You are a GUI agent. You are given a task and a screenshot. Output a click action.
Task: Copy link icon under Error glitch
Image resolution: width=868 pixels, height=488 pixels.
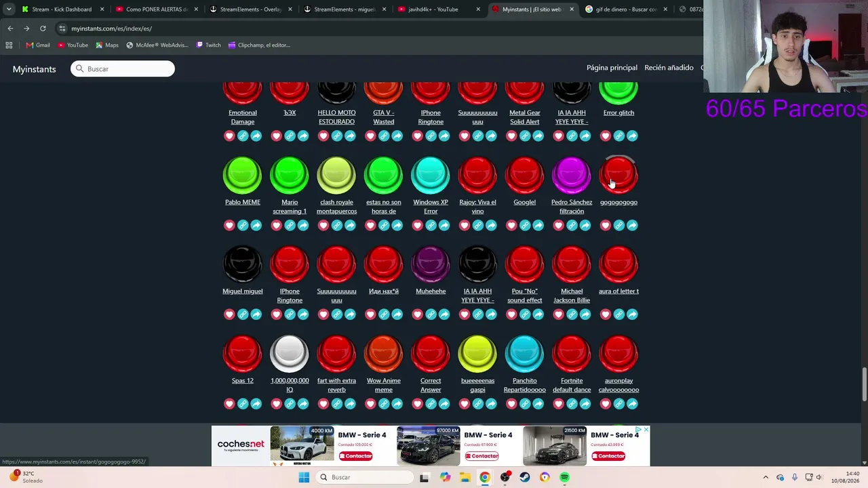(x=619, y=136)
